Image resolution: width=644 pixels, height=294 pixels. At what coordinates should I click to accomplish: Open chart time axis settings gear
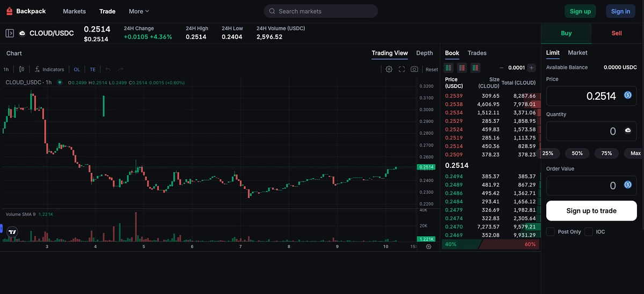pyautogui.click(x=428, y=246)
